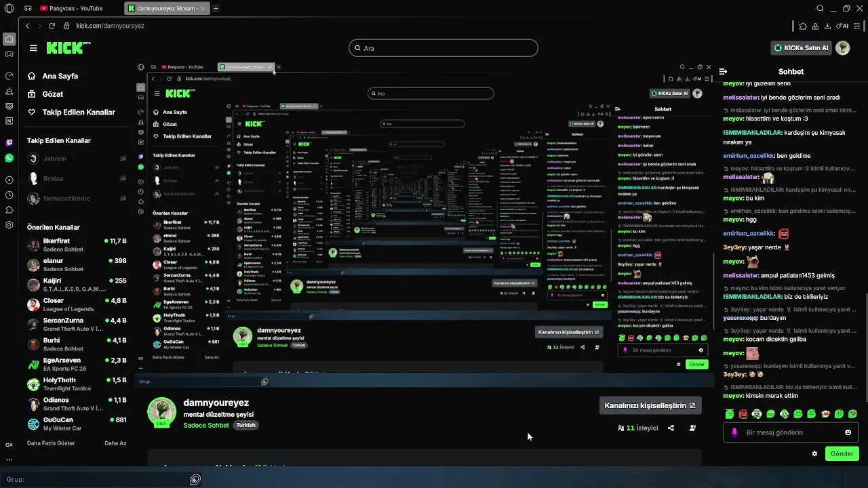The height and width of the screenshot is (488, 868).
Task: Open Twitch in the Opera sidebar
Action: click(9, 142)
